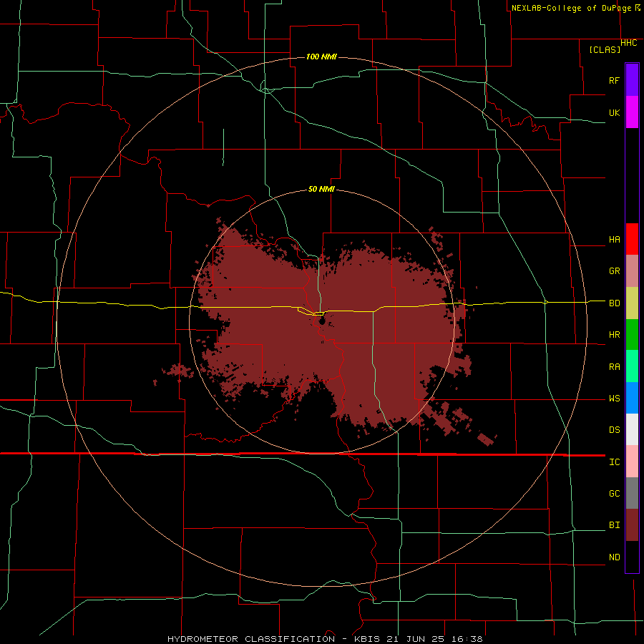Click the BI legend label

click(614, 525)
